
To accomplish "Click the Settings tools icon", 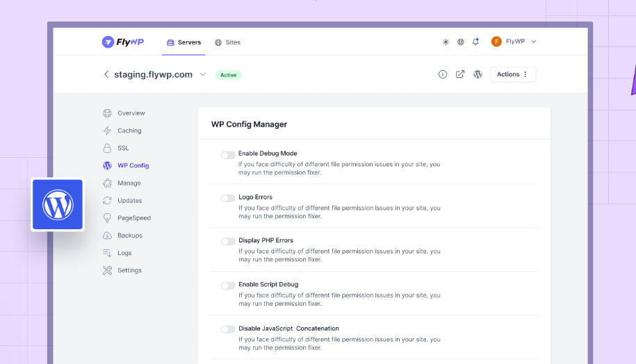I will coord(107,270).
